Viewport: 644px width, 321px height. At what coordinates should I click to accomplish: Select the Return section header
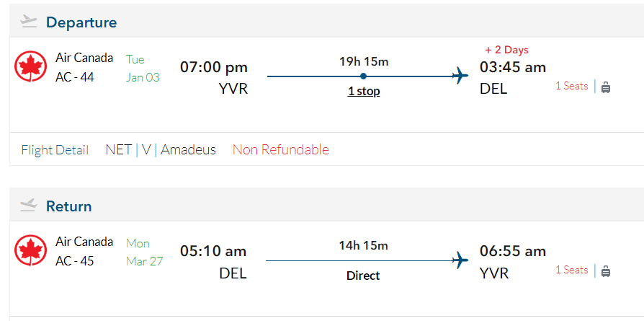68,206
